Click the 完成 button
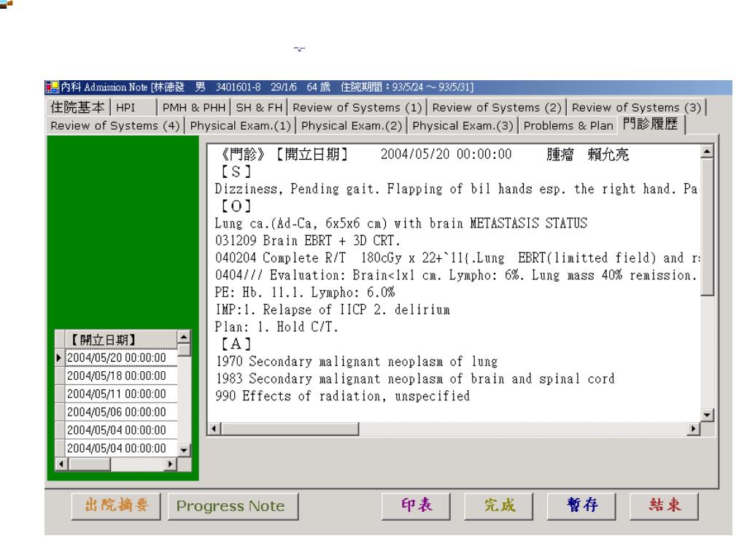This screenshot has height=560, width=747. pos(499,506)
